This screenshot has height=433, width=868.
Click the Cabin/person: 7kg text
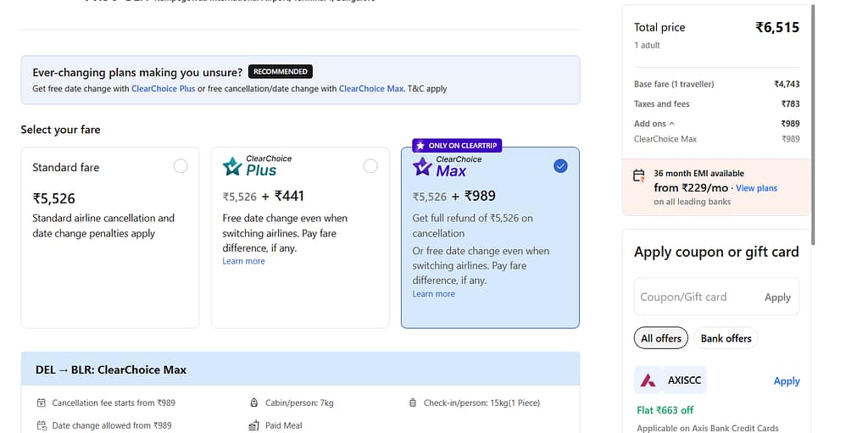[x=299, y=402]
